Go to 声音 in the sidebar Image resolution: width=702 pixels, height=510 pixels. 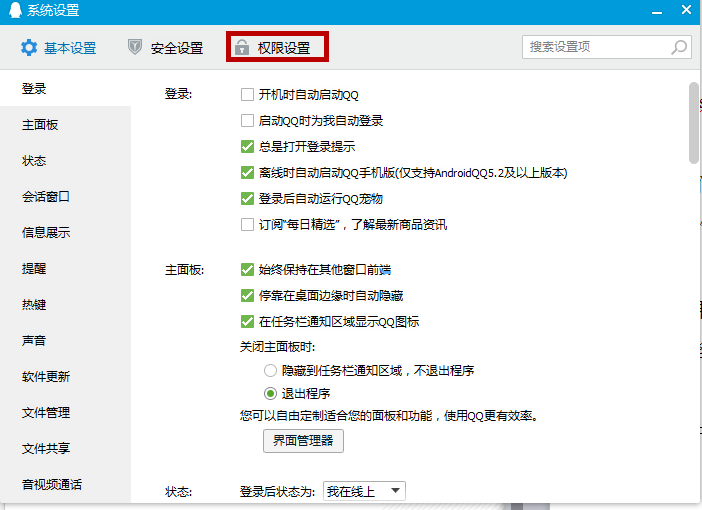pyautogui.click(x=65, y=340)
